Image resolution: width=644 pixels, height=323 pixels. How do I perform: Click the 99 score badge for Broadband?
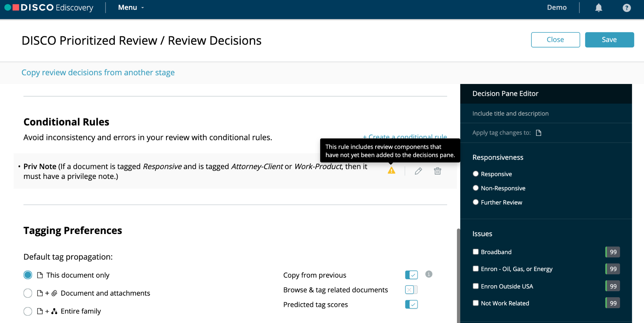(x=613, y=252)
